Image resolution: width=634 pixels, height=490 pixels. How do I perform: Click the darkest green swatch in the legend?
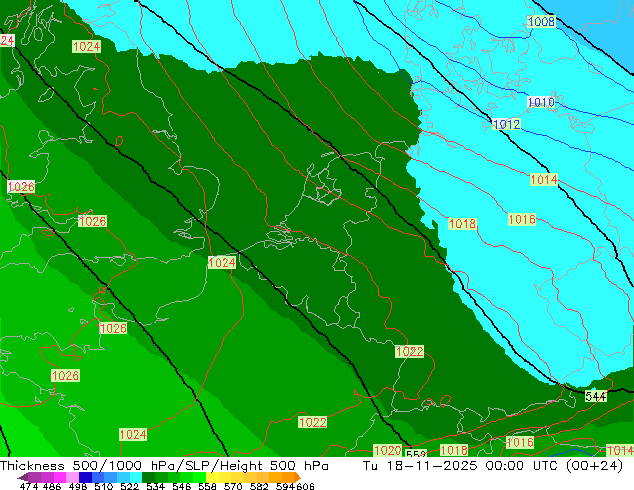coord(148,477)
